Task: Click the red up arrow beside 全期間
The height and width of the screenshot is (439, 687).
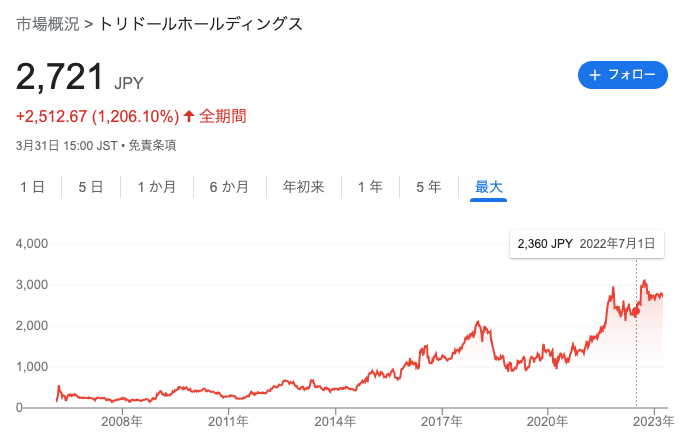Action: click(189, 116)
